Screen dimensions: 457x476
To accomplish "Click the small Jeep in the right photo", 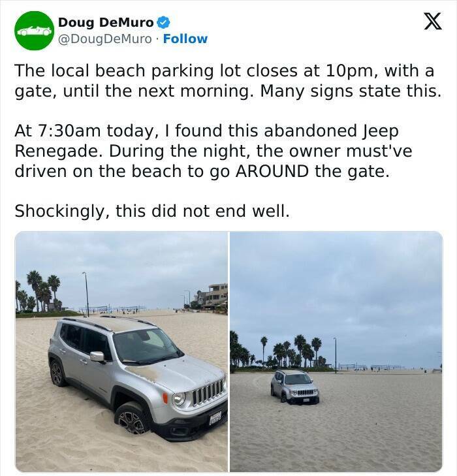I will click(x=295, y=386).
